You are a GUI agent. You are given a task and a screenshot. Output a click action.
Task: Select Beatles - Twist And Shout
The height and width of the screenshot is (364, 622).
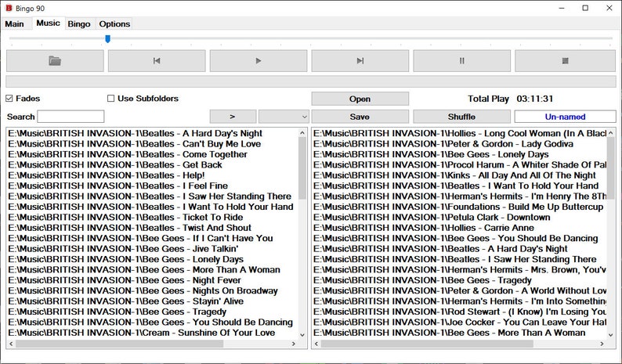pyautogui.click(x=130, y=228)
